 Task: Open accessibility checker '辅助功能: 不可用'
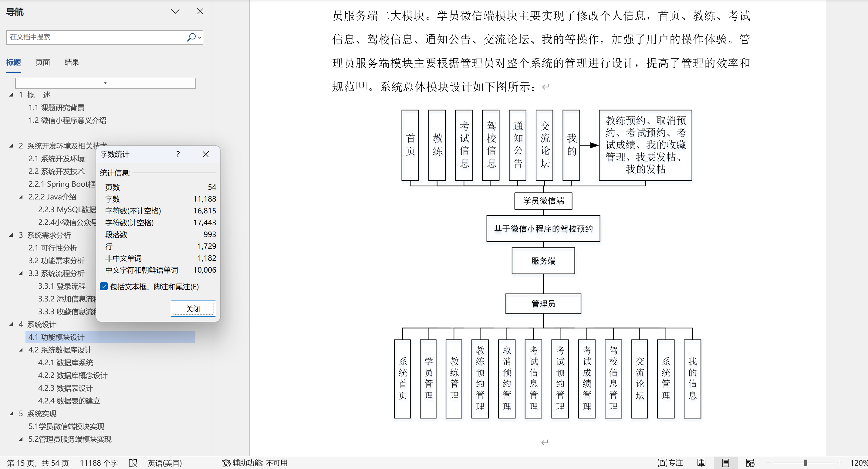[255, 463]
